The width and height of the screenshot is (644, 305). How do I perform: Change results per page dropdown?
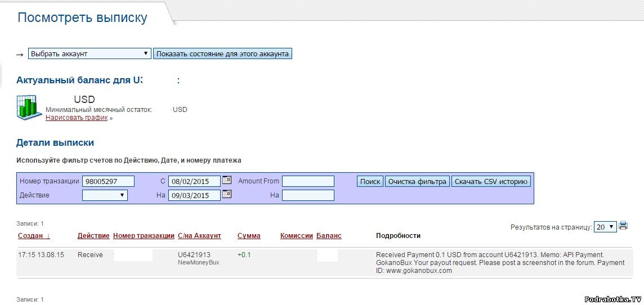[x=605, y=227]
